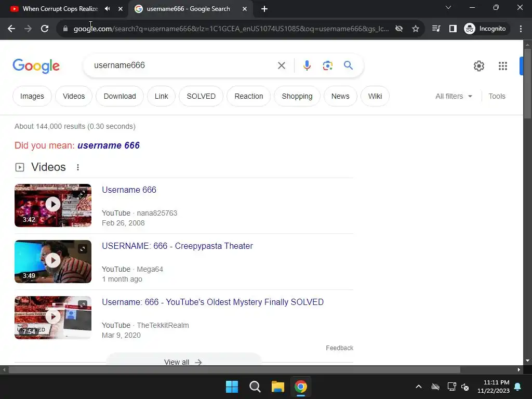Go back to the previous page
532x399 pixels.
(11, 29)
